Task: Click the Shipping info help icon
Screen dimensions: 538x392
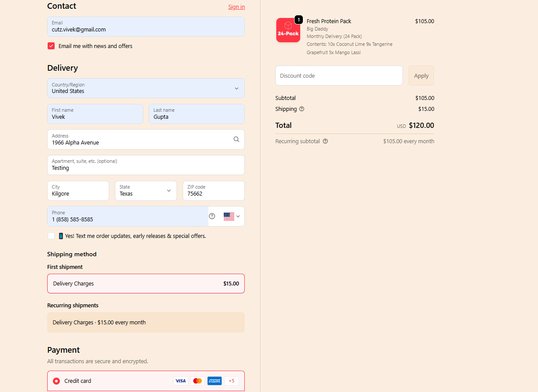Action: 302,109
